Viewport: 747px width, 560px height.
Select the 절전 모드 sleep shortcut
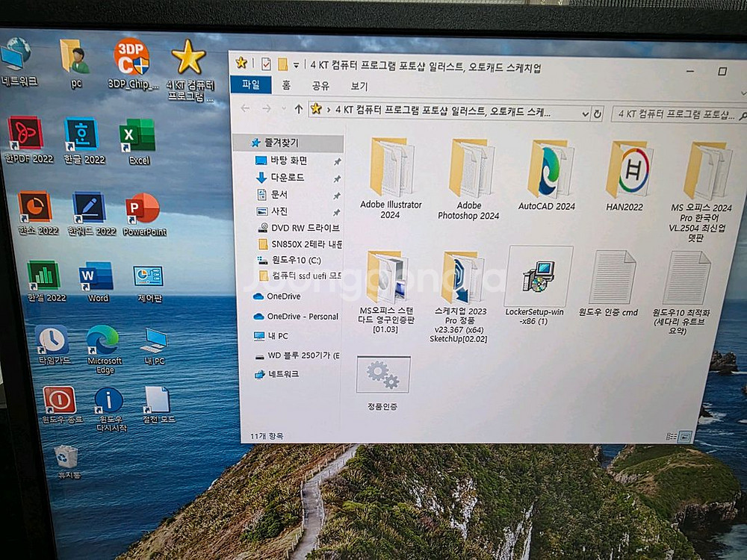click(158, 405)
